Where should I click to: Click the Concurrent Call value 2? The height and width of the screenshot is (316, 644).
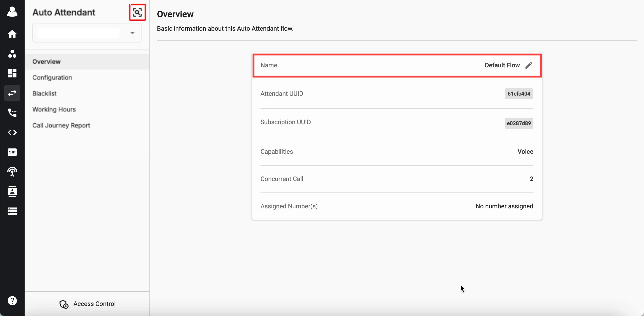tap(531, 179)
